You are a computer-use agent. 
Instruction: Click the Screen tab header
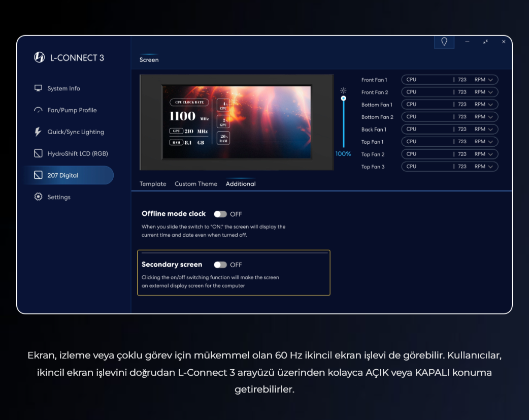[x=149, y=60]
